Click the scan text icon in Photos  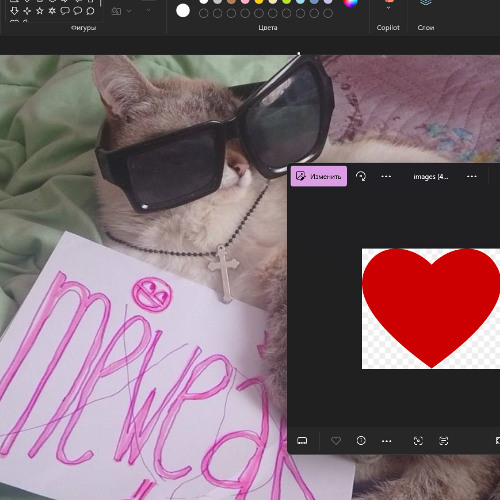click(x=443, y=441)
